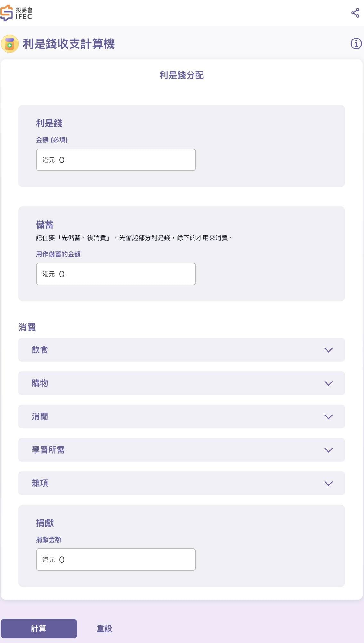Open the 消閒 accordion section
The image size is (364, 643).
160,416
